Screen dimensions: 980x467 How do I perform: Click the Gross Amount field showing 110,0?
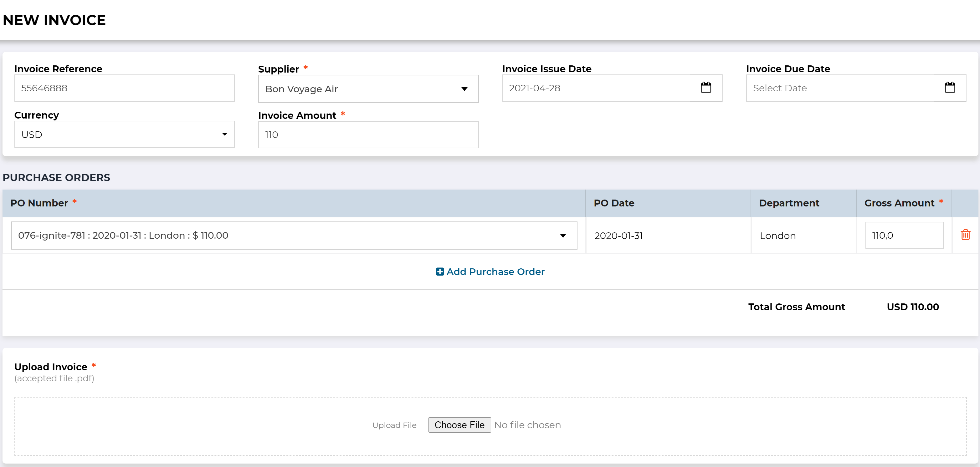904,236
